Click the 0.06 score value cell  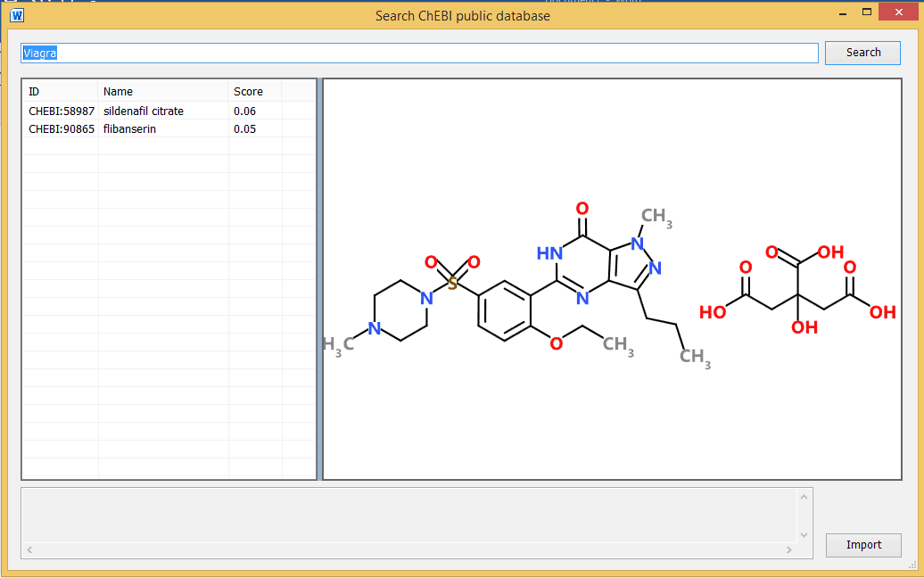(x=243, y=111)
